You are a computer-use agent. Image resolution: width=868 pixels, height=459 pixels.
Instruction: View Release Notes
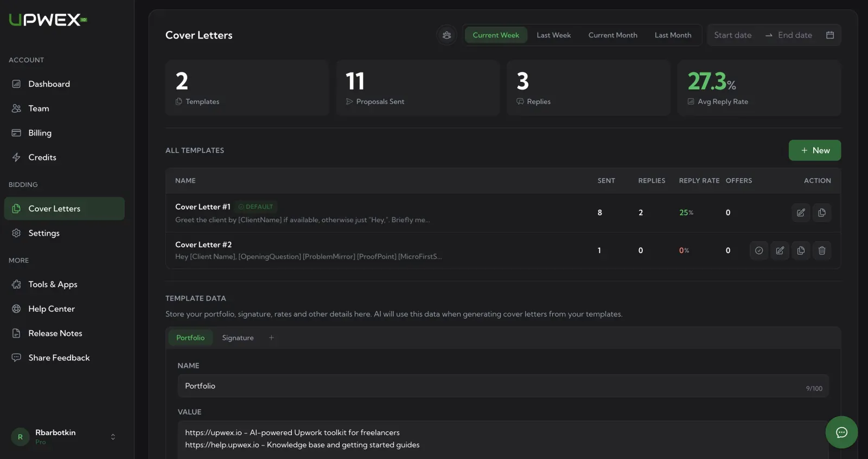[x=64, y=333]
